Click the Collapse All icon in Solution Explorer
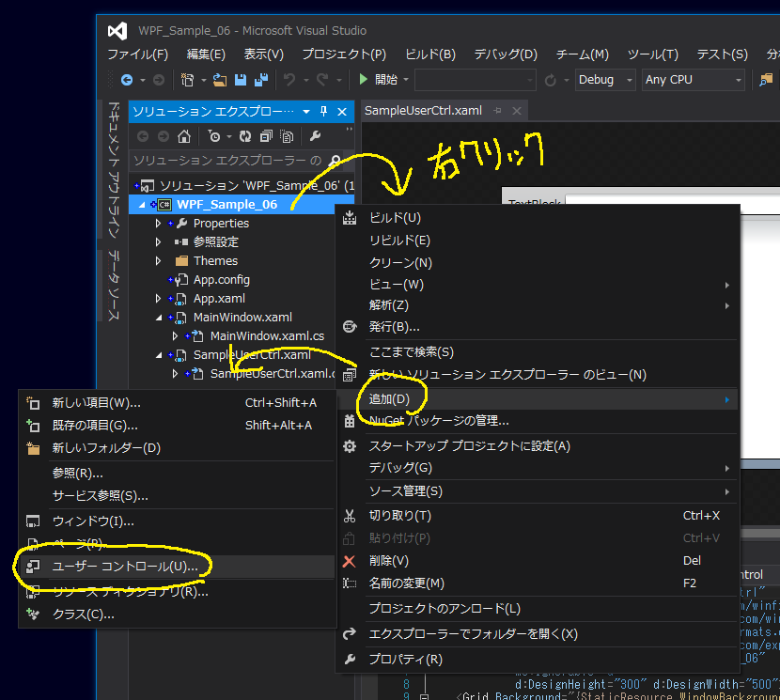Screen dimensions: 780x700 click(266, 136)
